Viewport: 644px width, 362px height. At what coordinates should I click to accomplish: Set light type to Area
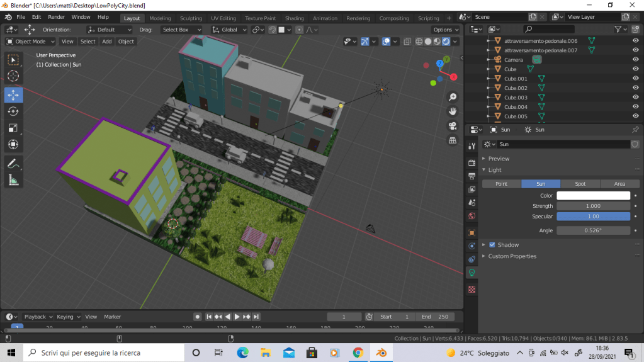(619, 184)
